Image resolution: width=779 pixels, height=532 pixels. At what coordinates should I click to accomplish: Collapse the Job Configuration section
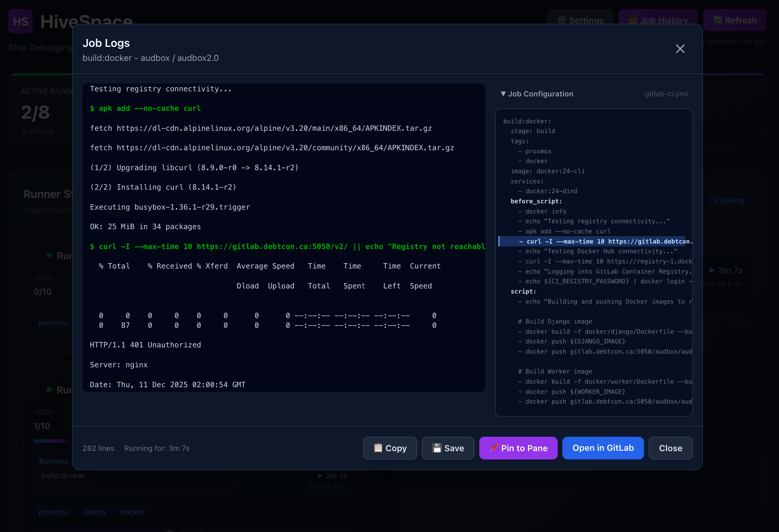tap(537, 94)
